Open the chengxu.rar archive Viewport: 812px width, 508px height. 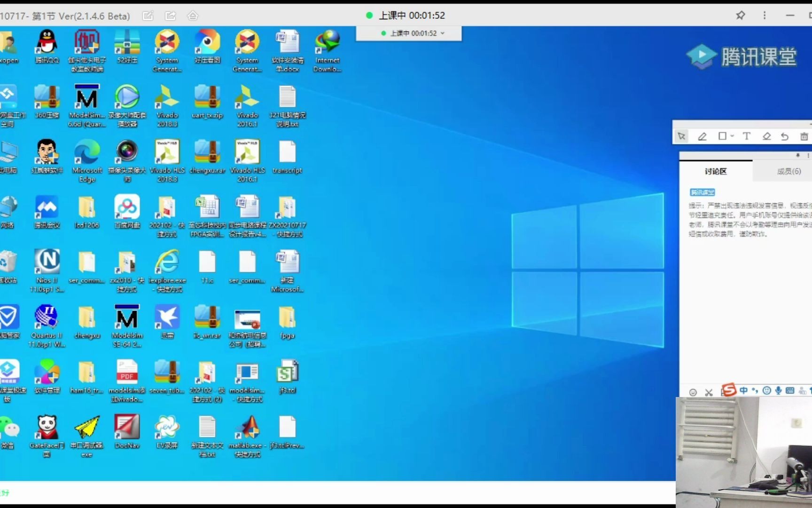207,157
